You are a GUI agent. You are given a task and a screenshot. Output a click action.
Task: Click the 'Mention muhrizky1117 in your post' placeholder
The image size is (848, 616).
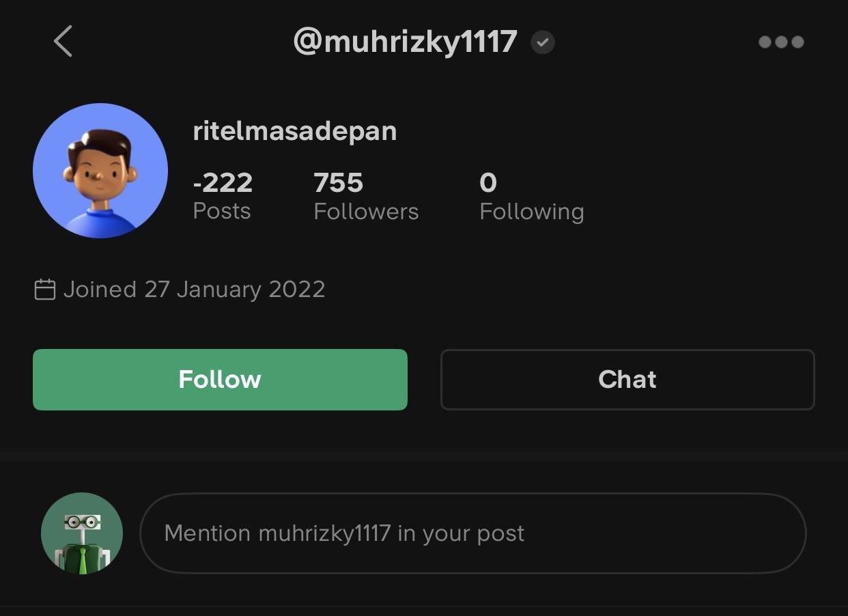coord(344,533)
